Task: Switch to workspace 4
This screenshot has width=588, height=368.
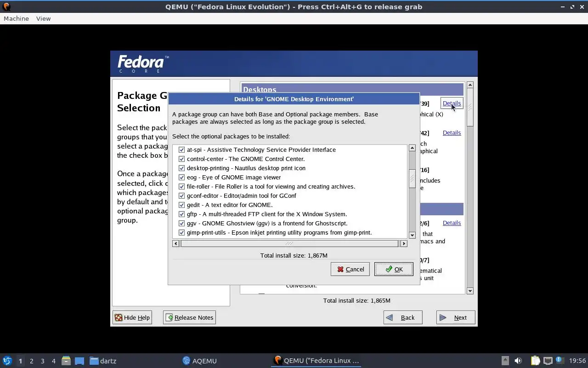Action: coord(53,361)
